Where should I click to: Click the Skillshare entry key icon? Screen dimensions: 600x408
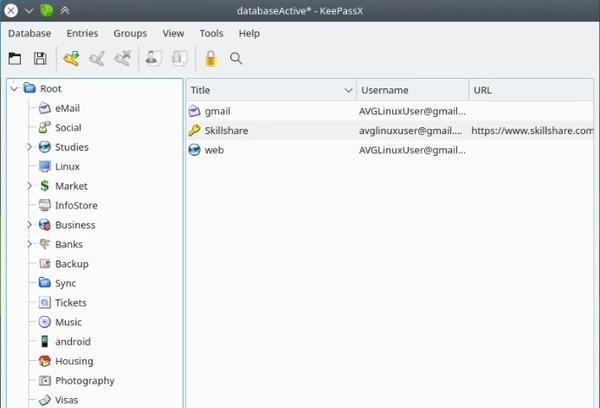tap(194, 131)
